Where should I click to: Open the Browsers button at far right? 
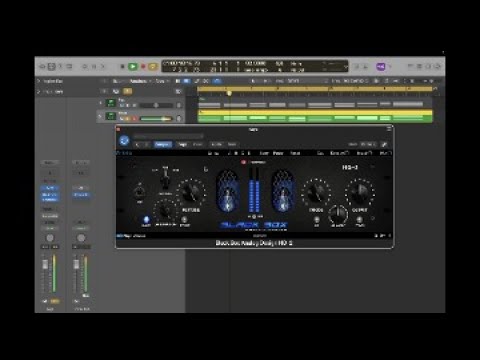[x=438, y=67]
